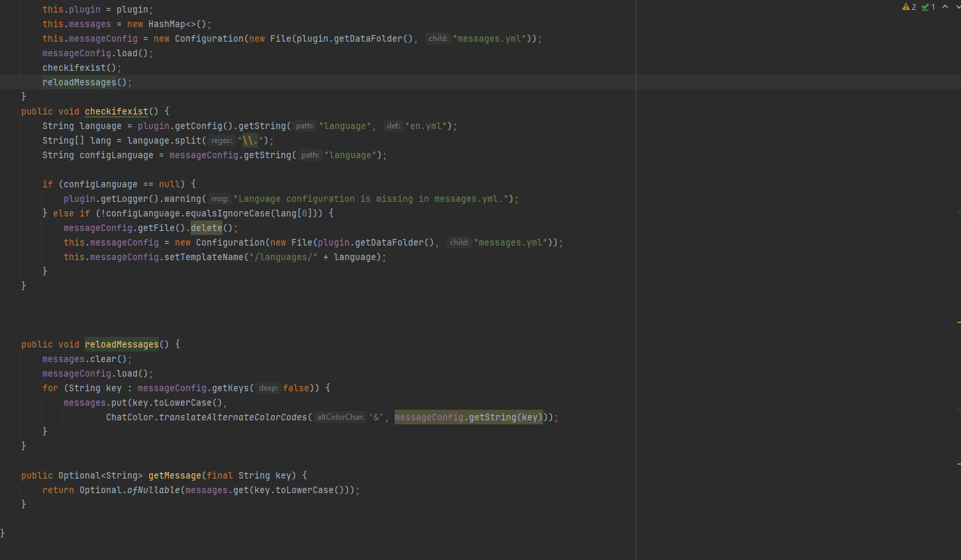Click the messages.clear() statement
This screenshot has height=560, width=961.
click(87, 359)
